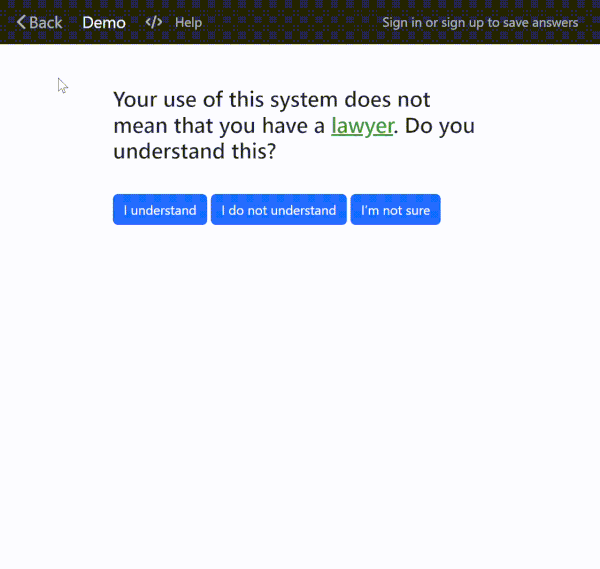Click empty navbar space right of Help
The height and width of the screenshot is (569, 600).
tap(290, 22)
